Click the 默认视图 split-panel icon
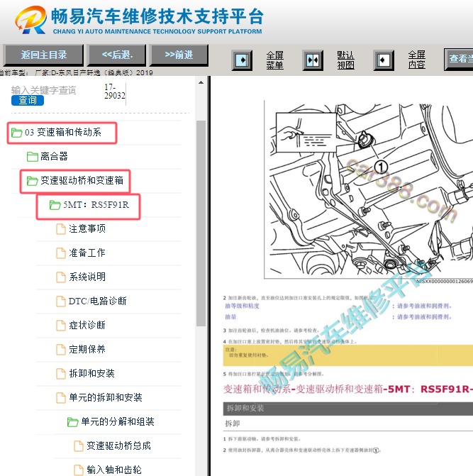Screen dimensions: 473x476 pos(313,60)
